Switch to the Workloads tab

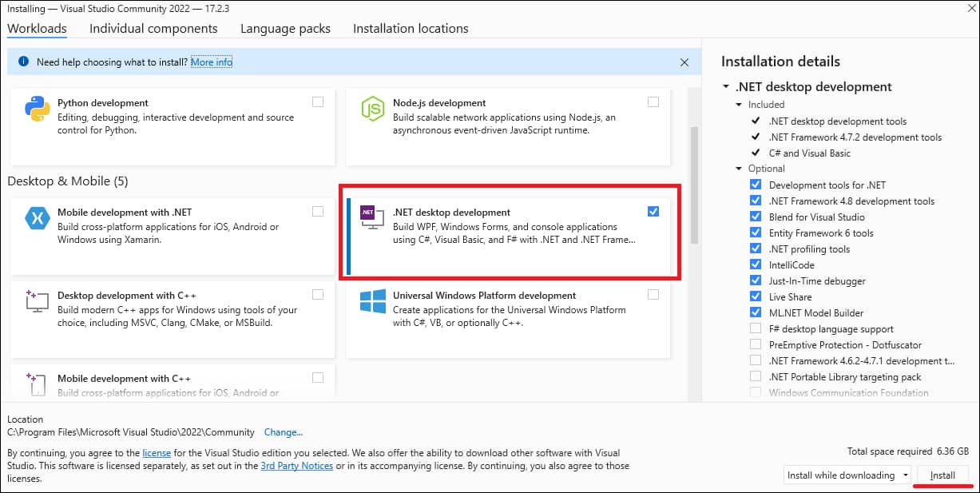tap(37, 29)
